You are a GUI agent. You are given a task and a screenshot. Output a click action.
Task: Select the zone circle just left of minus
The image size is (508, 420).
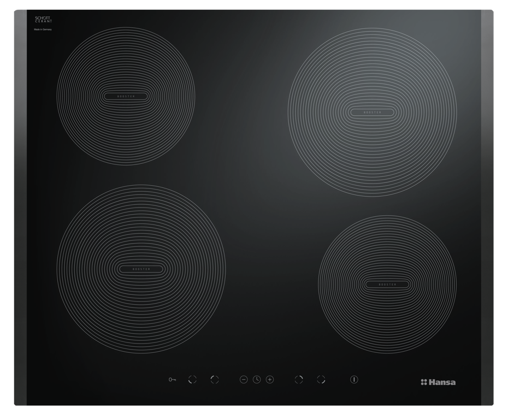pyautogui.click(x=215, y=380)
